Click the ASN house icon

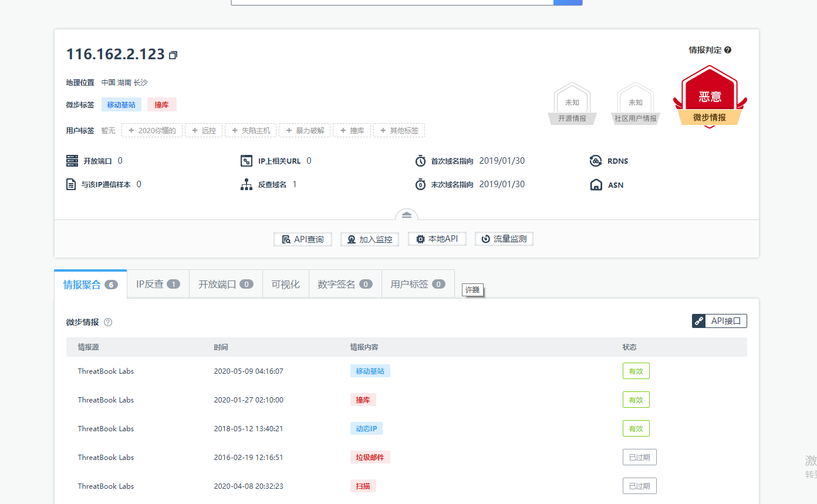coord(596,185)
